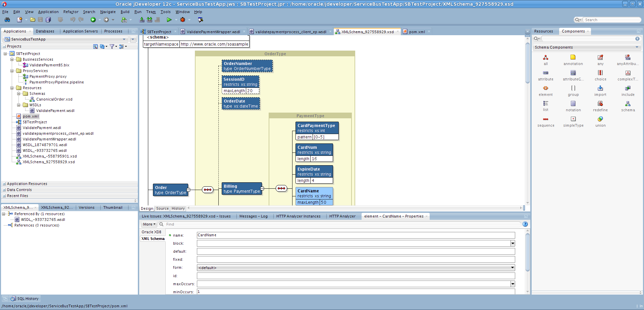Click the Make project build icon
This screenshot has height=310, width=644.
click(142, 20)
